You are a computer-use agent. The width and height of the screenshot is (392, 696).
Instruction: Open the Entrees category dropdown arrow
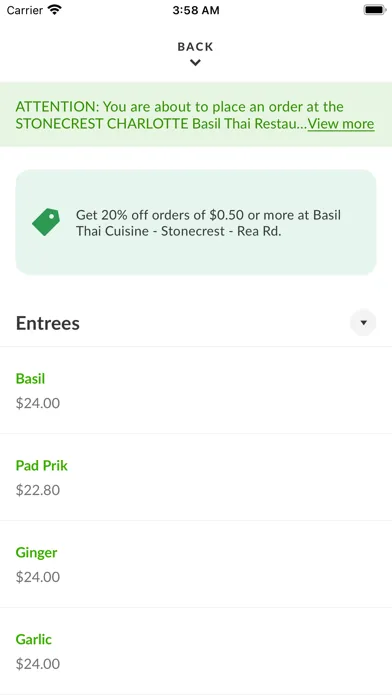(363, 323)
